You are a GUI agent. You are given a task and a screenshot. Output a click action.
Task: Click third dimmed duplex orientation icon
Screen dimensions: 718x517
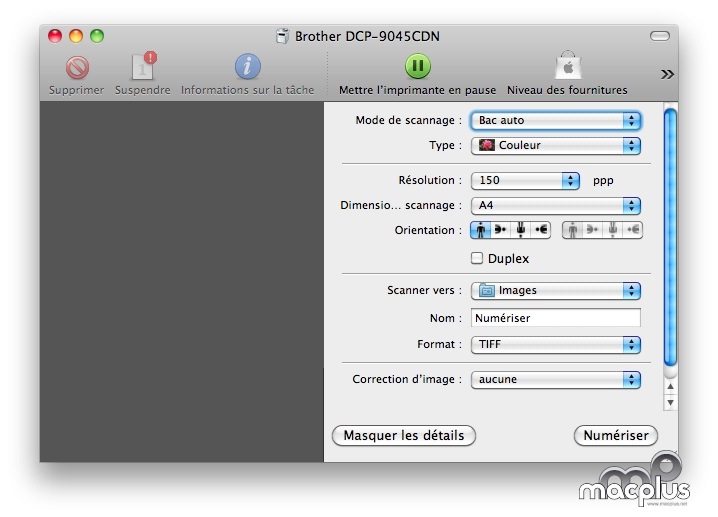(613, 230)
